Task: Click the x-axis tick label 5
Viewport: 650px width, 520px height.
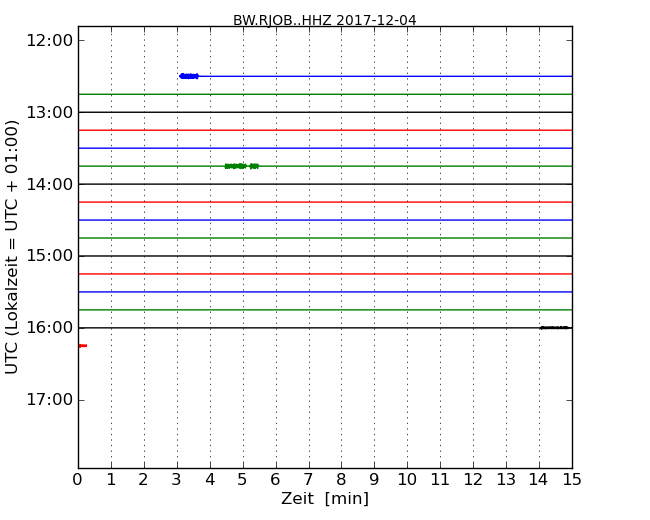Action: coord(243,480)
